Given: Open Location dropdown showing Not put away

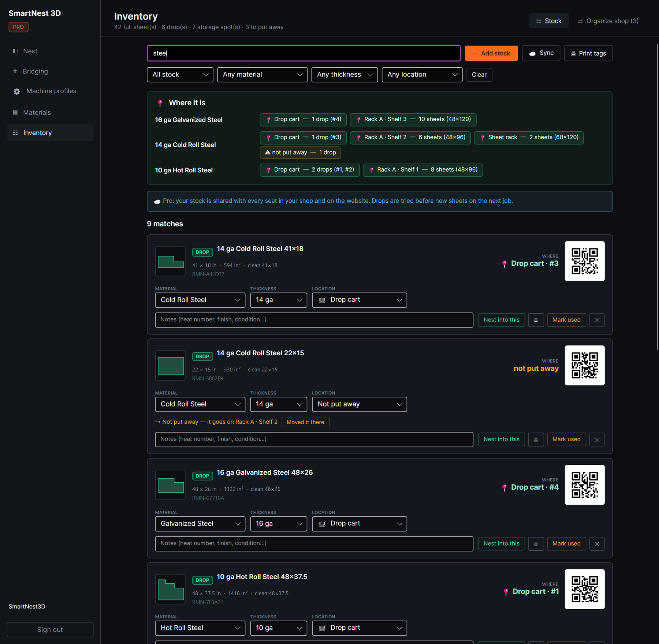Looking at the screenshot, I should tap(360, 404).
